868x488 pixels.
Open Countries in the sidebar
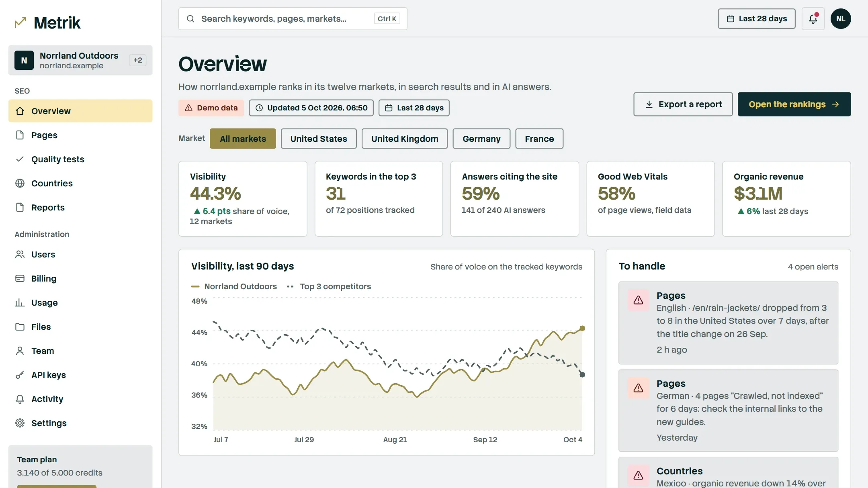click(x=80, y=183)
